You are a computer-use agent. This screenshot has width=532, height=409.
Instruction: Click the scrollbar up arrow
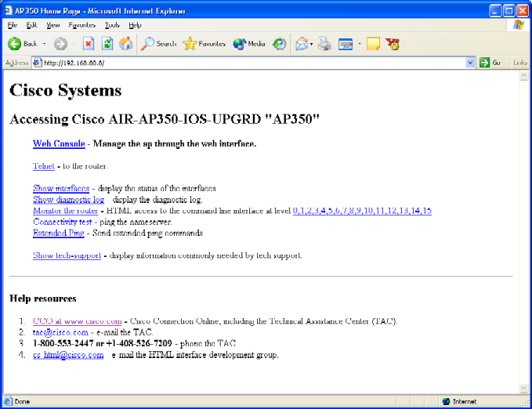click(x=523, y=76)
